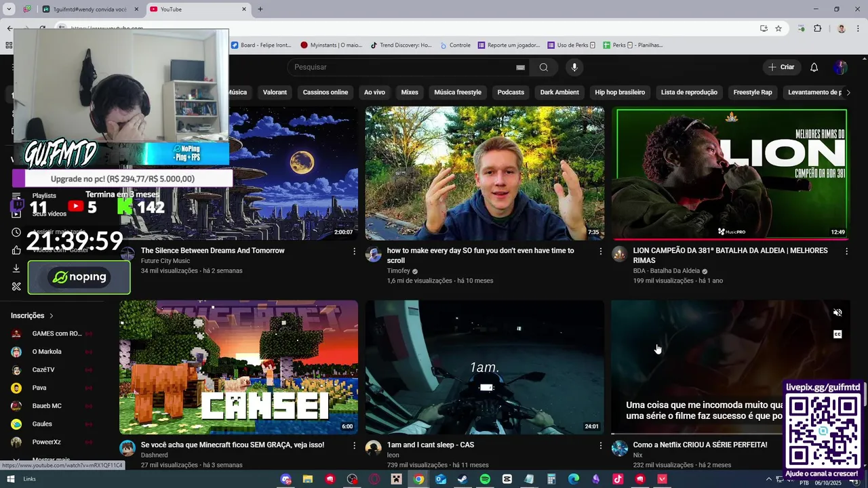Show more category chips with right arrow

point(848,92)
